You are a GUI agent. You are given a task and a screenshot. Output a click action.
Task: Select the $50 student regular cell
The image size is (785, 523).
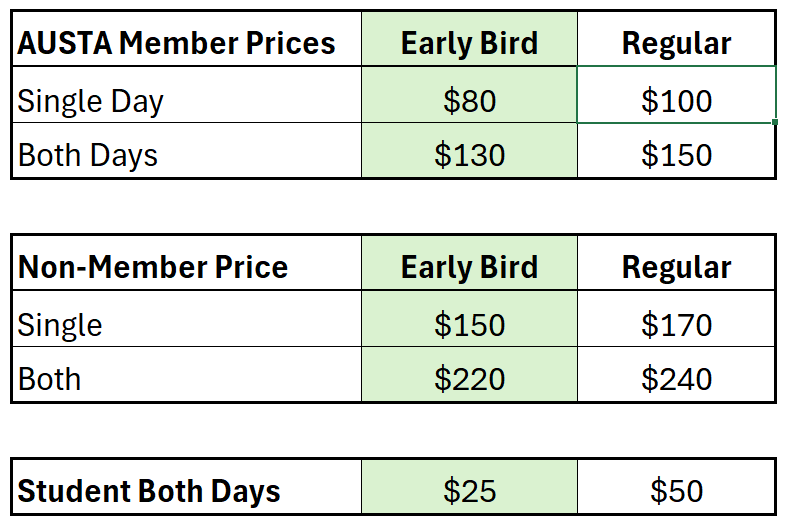tap(676, 491)
